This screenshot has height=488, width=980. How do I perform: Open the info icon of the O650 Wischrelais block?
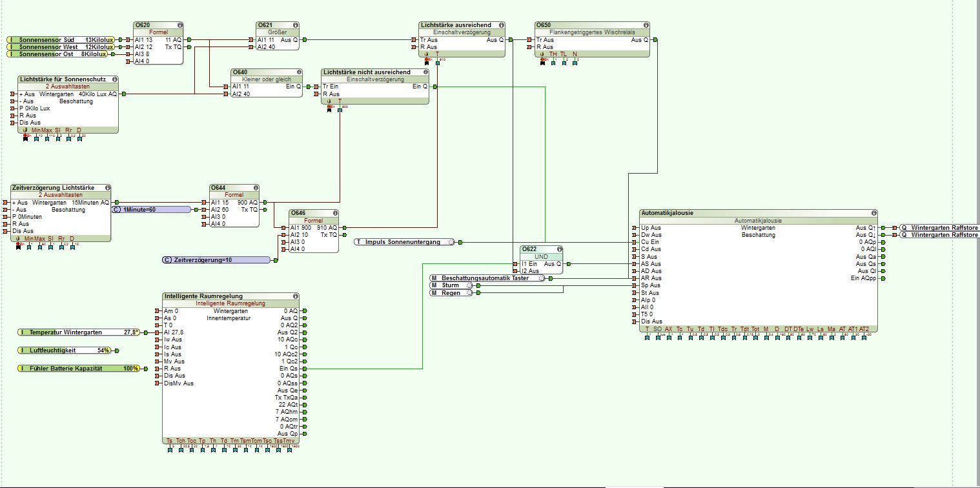(645, 25)
